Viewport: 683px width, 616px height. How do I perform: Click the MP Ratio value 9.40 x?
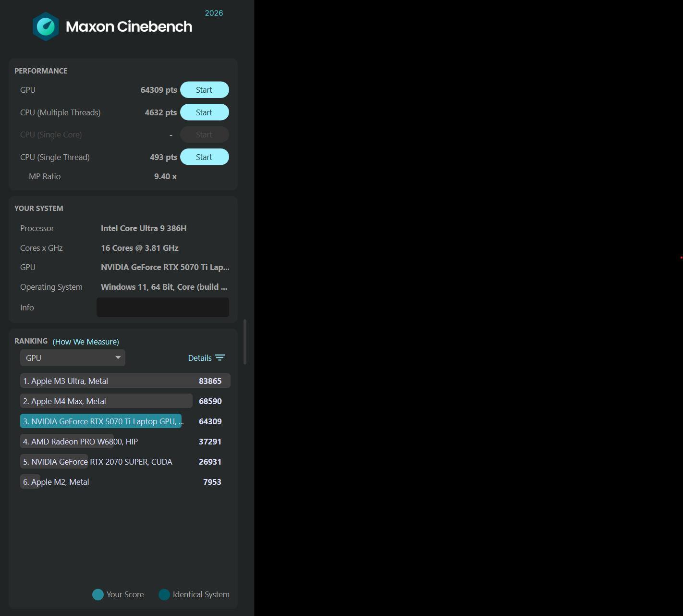[x=165, y=176]
